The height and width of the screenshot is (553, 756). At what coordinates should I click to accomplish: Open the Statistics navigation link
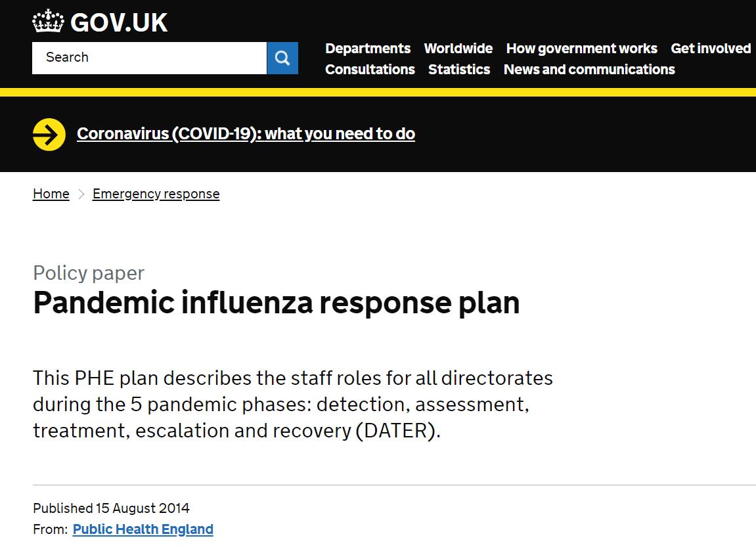coord(459,70)
